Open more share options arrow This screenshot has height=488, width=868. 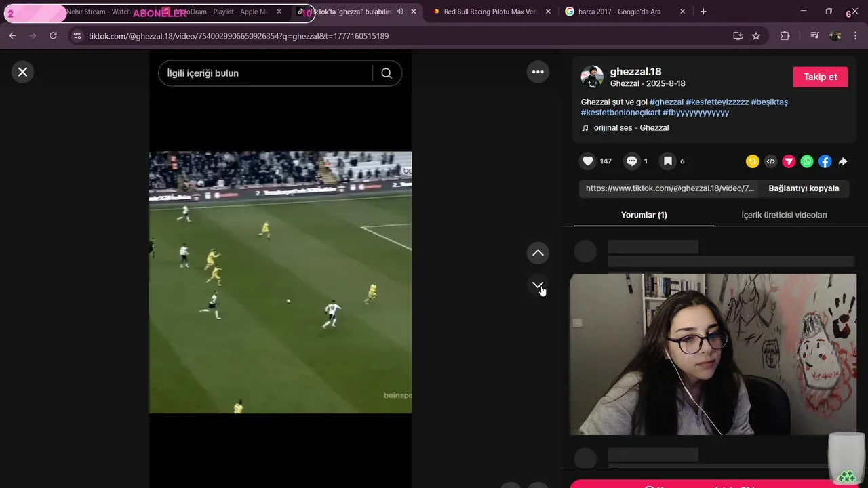843,161
